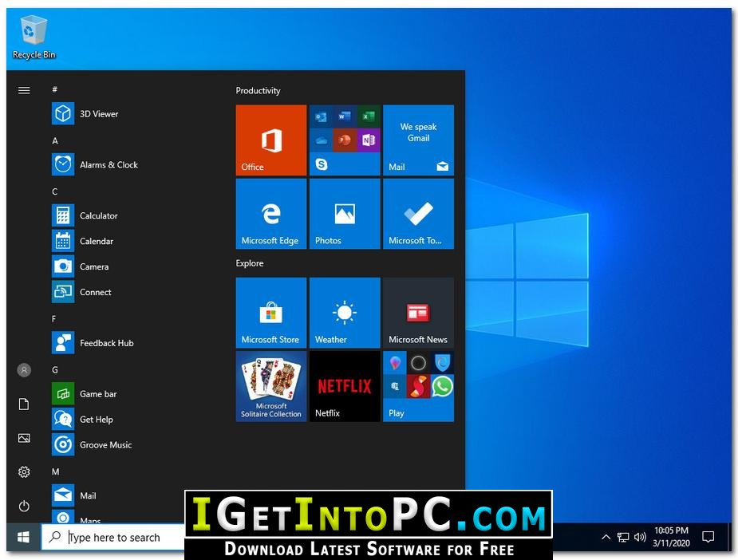Screen dimensions: 738x560
Task: Click the '#' header in app list
Action: [x=54, y=89]
